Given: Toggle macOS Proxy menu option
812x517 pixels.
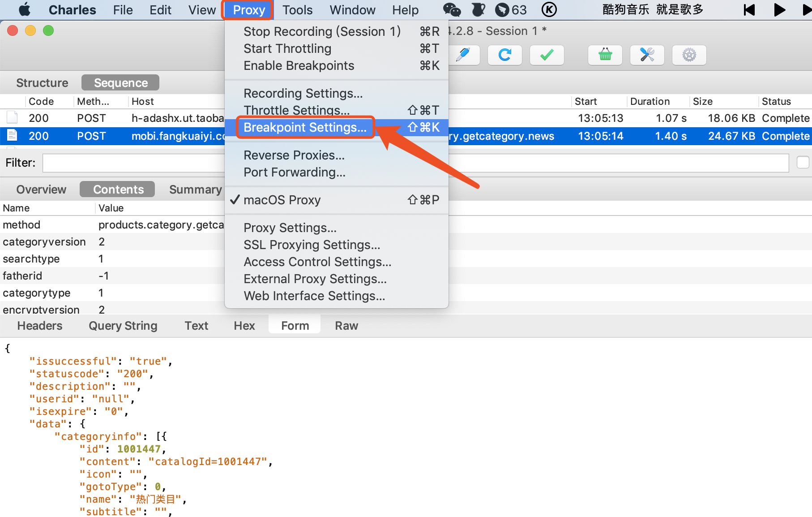Looking at the screenshot, I should [x=337, y=200].
